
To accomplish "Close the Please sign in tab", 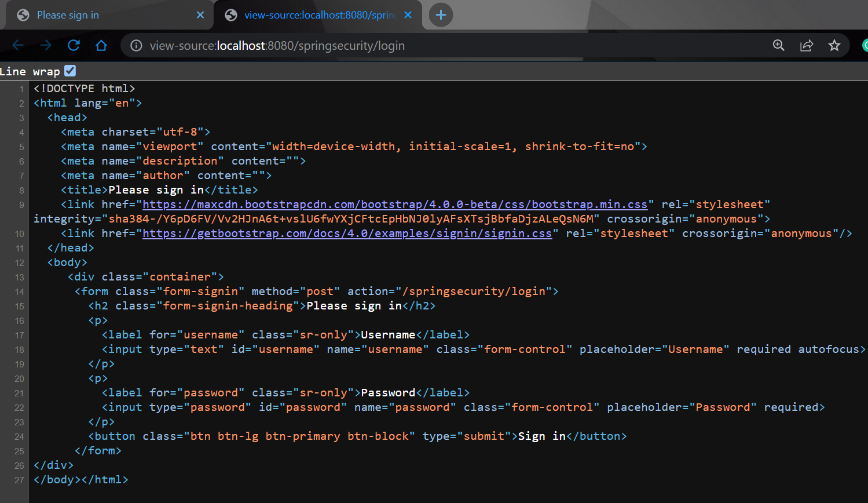I will pyautogui.click(x=200, y=15).
